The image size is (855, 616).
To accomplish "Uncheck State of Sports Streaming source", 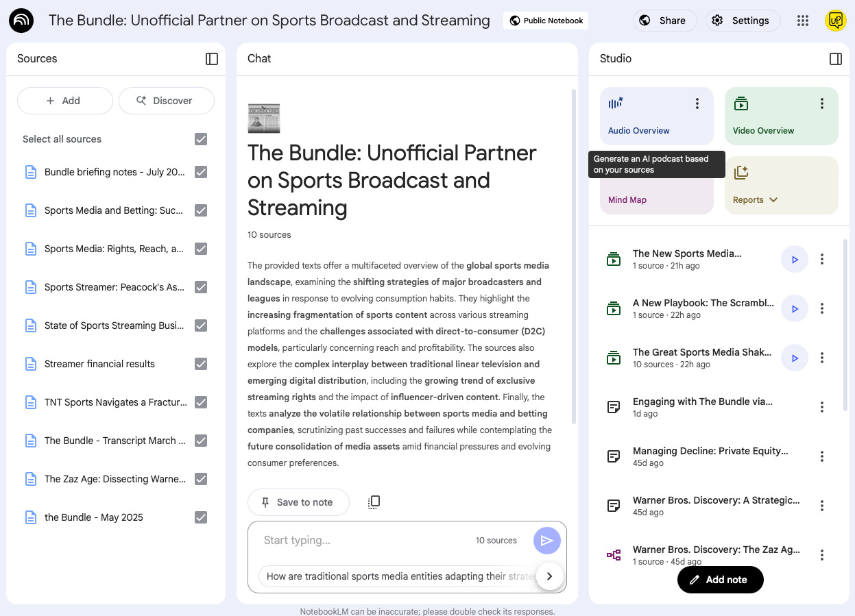I will [x=201, y=325].
